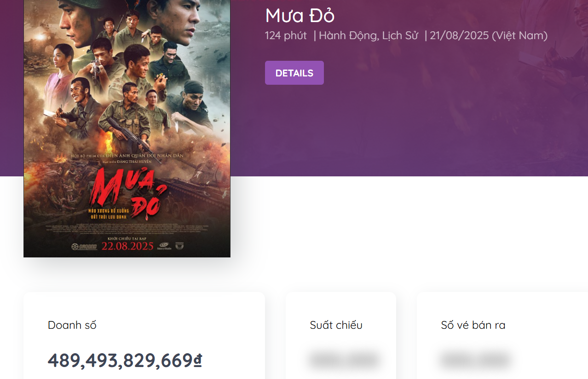Select the 124 phút runtime text
The height and width of the screenshot is (379, 588).
point(286,35)
